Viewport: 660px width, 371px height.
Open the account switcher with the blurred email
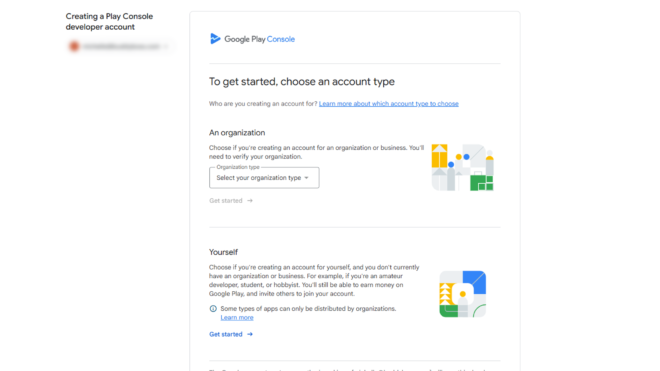point(120,46)
